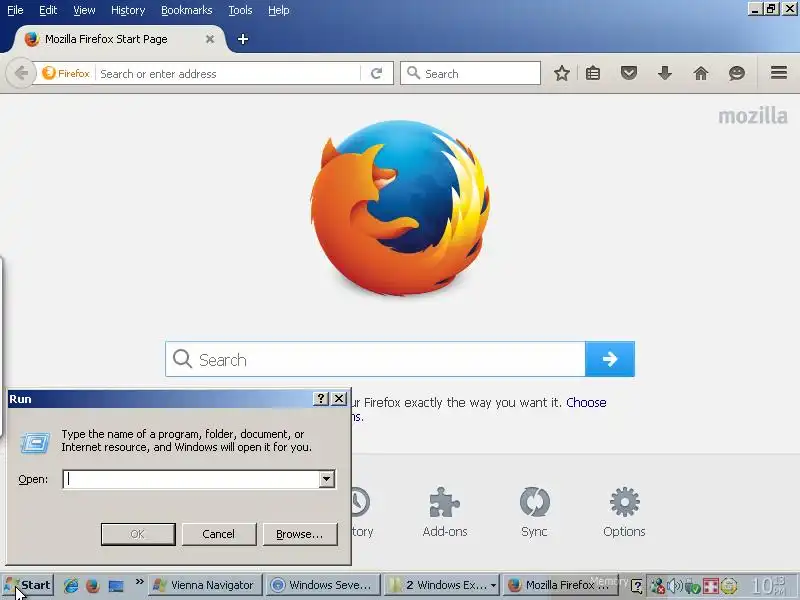Switch to Windows Seve... taskbar button

click(x=323, y=585)
